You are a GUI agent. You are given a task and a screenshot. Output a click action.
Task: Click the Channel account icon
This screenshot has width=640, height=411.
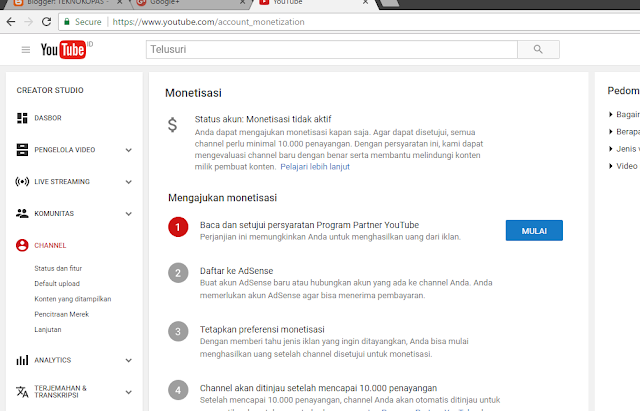click(x=22, y=245)
